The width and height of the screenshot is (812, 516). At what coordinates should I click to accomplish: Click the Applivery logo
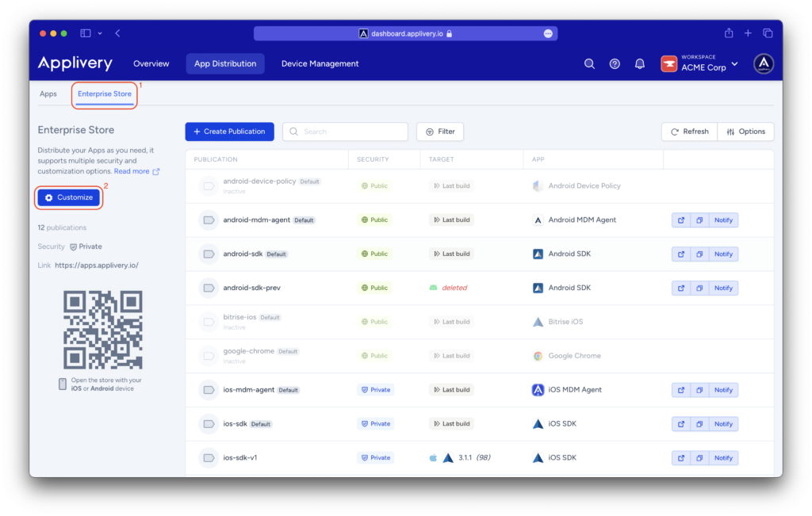75,63
